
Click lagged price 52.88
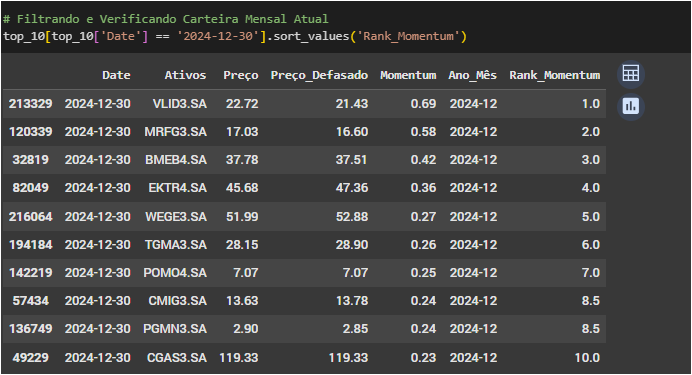click(x=352, y=217)
